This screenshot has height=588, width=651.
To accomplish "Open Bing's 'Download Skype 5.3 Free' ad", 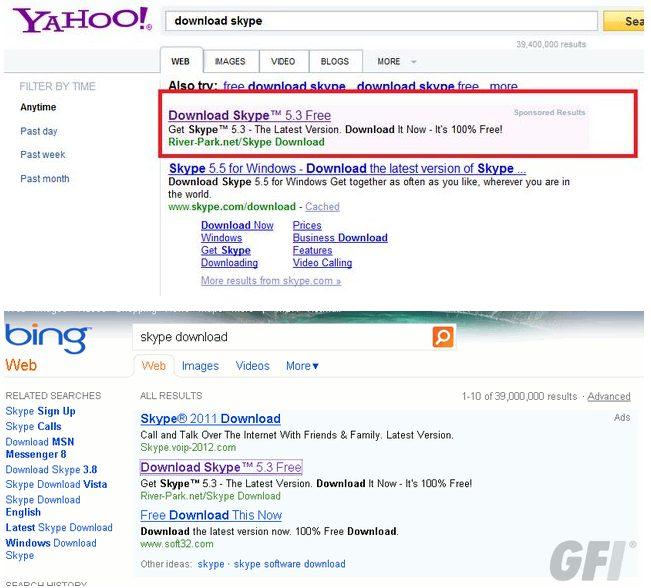I will [221, 467].
